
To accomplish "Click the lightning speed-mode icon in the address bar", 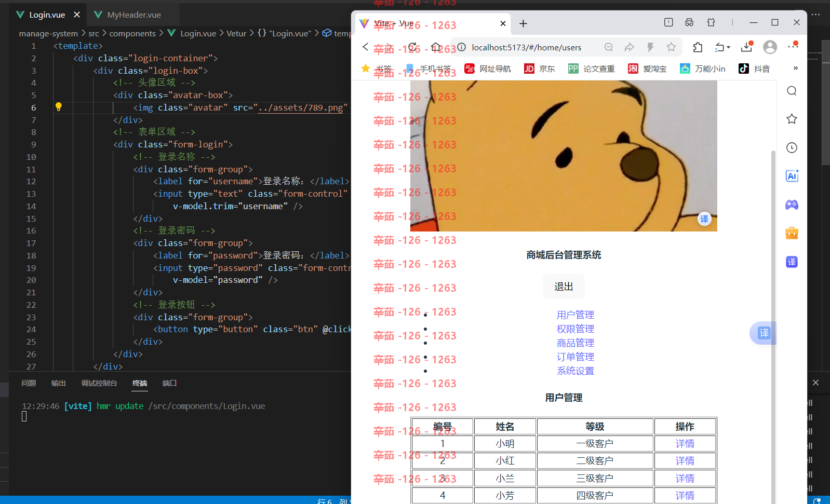I will [x=650, y=47].
